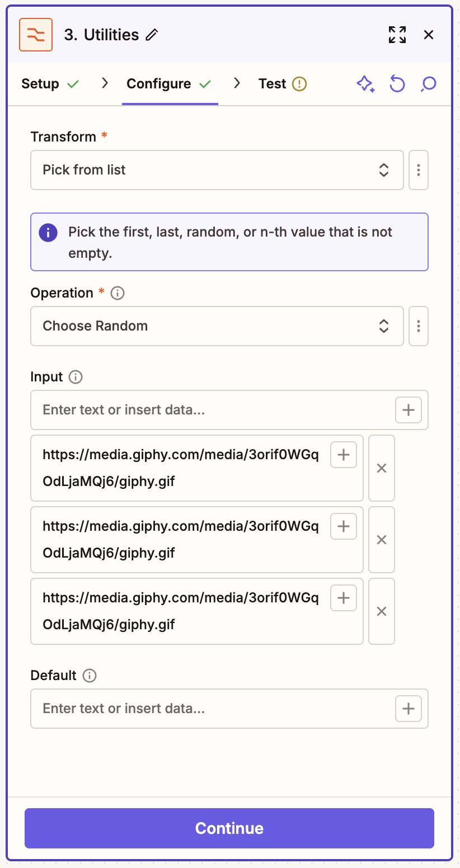This screenshot has height=868, width=460.
Task: Expand the step to fullscreen view
Action: tap(397, 34)
